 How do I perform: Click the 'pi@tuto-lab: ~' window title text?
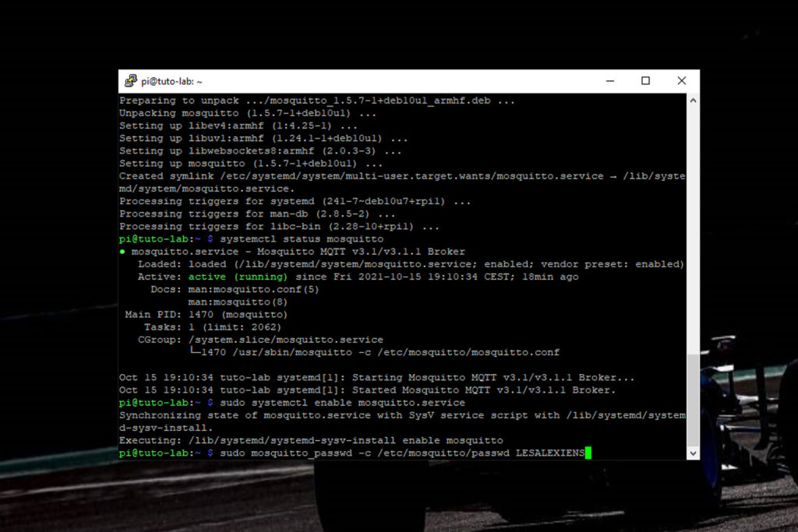click(x=171, y=81)
